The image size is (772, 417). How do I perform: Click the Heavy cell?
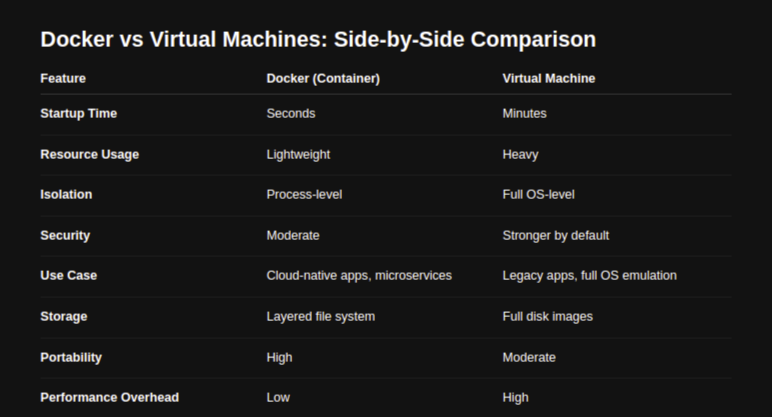[520, 154]
